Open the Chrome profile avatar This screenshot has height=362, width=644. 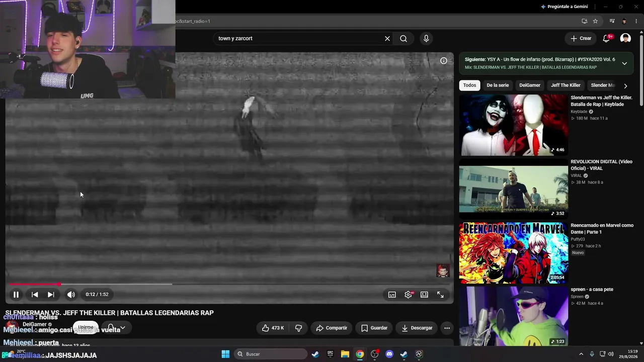click(624, 21)
